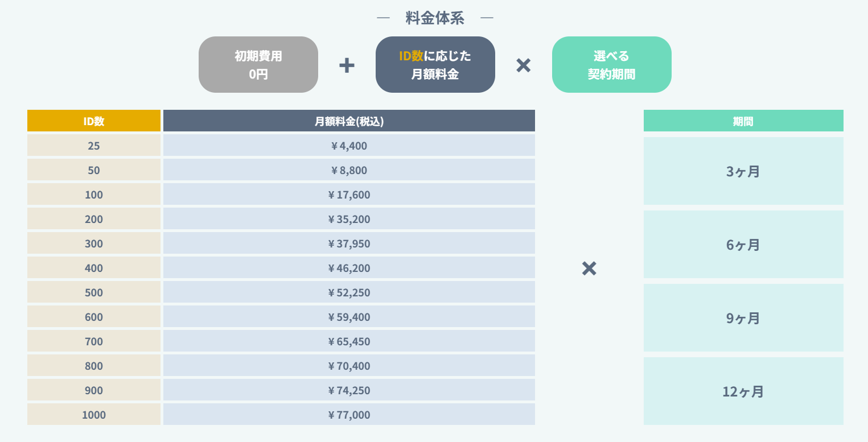
Task: Select the 25 ID count row
Action: pyautogui.click(x=94, y=146)
